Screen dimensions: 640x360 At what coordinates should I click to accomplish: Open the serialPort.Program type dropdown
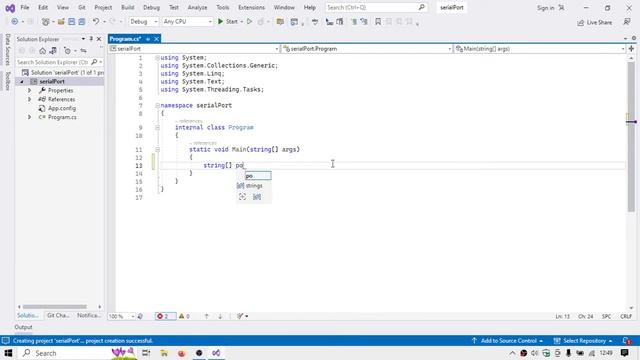[x=367, y=49]
